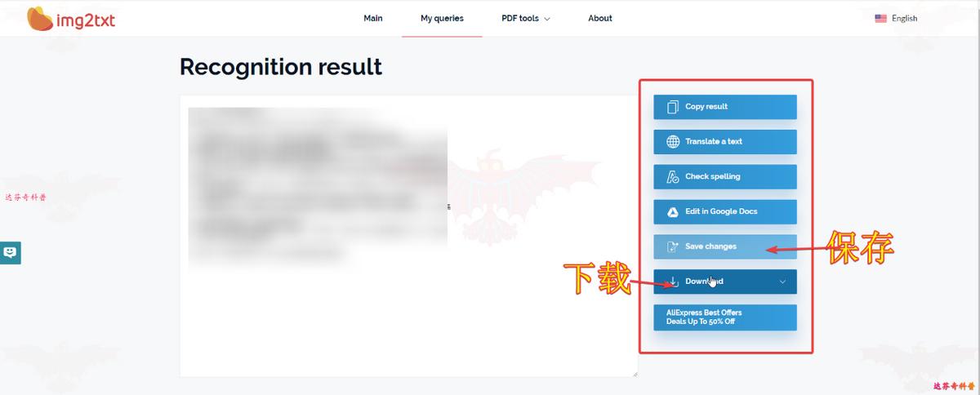Click the Check spelling button

pos(725,176)
